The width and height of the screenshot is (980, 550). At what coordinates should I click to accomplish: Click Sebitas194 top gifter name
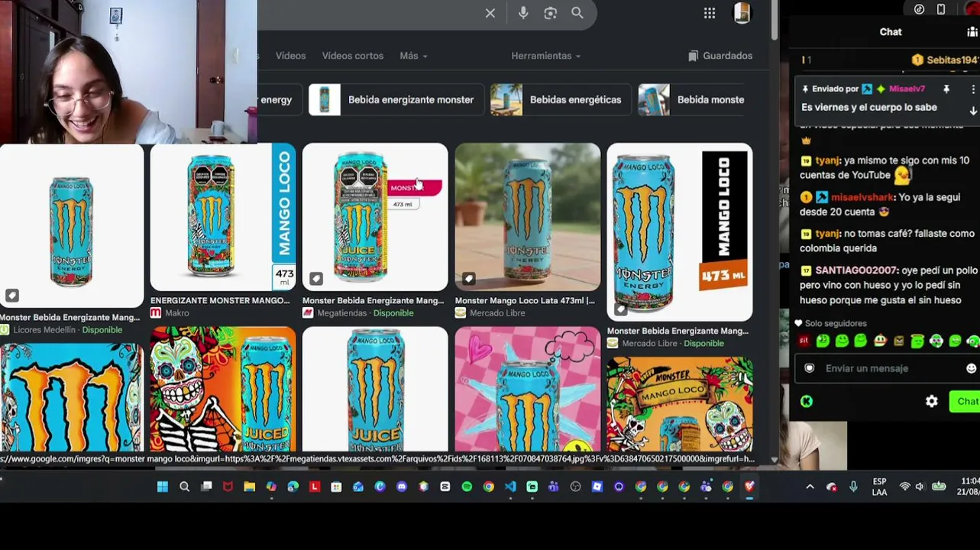952,60
